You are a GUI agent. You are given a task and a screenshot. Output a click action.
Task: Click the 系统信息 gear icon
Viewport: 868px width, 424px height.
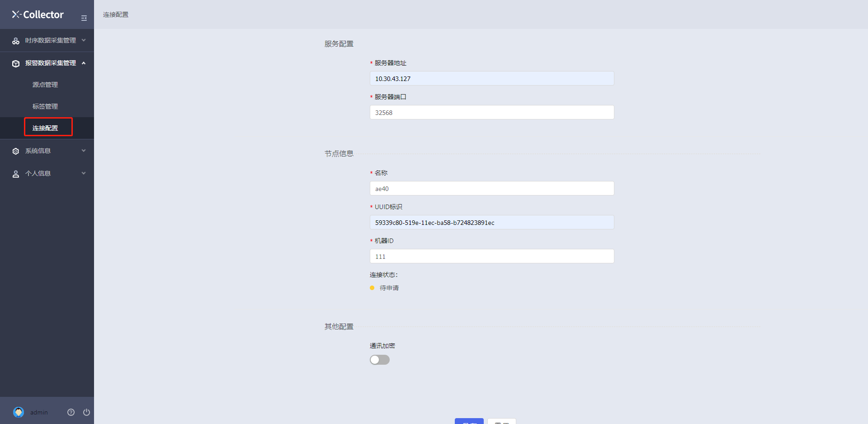pos(16,151)
